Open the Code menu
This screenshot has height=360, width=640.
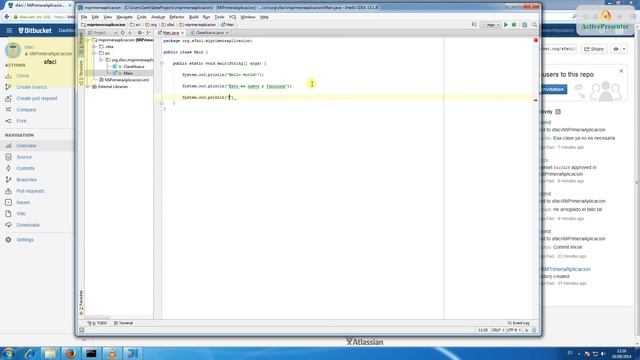142,17
